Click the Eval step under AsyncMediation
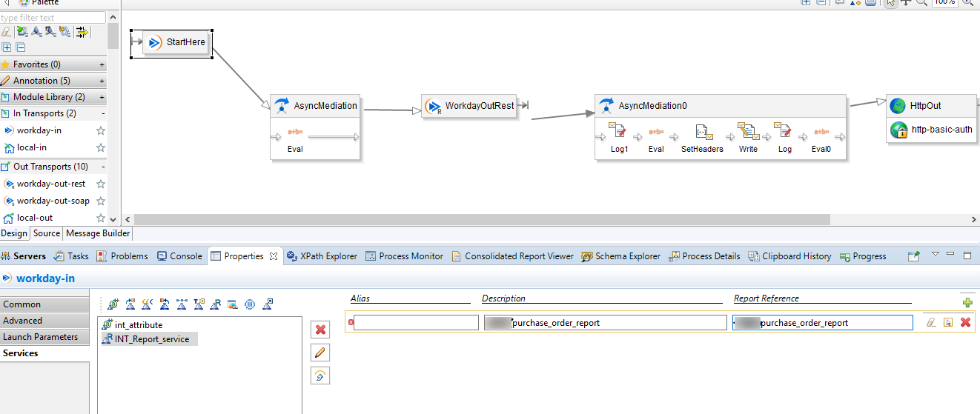 [294, 138]
